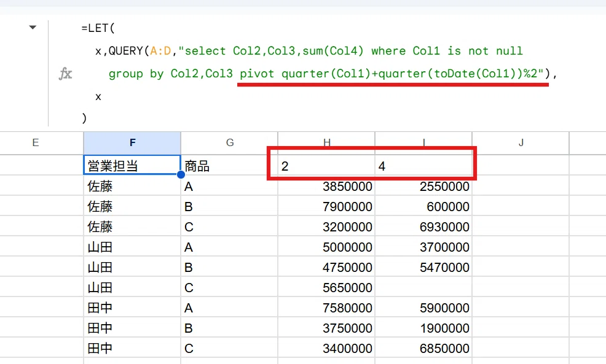Screen dimensions: 606x364
Task: Select cell with value 2550000
Action: (x=423, y=186)
